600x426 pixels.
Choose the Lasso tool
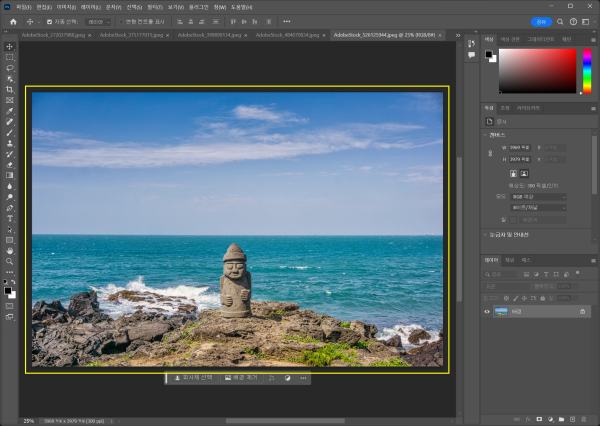10,68
